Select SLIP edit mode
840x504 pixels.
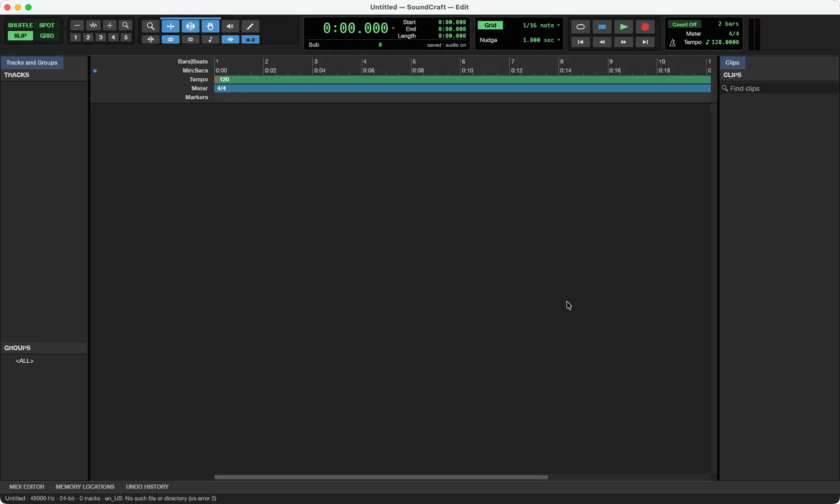click(x=20, y=36)
